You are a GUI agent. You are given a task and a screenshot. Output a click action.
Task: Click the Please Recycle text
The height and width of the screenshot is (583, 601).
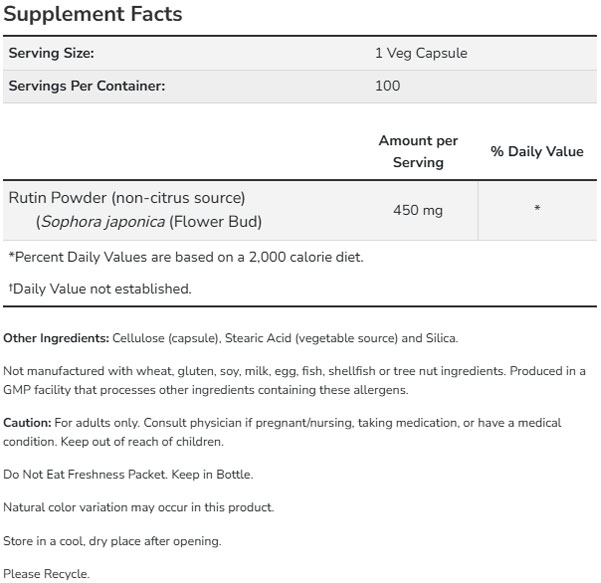pyautogui.click(x=47, y=574)
